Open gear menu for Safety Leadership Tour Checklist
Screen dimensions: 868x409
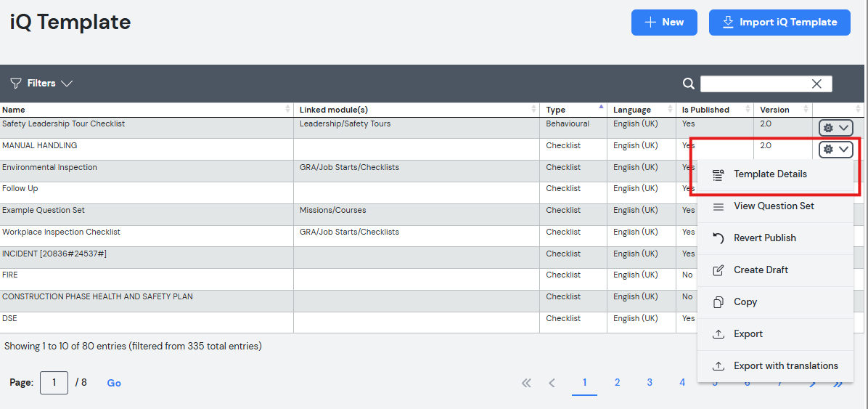coord(836,128)
